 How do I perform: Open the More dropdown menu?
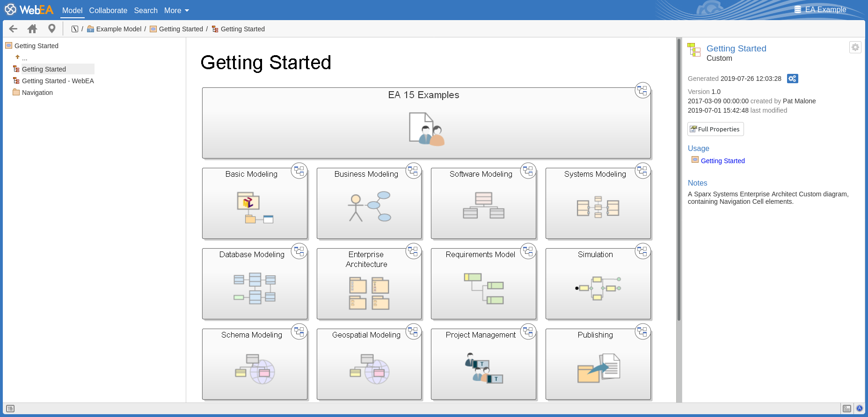[x=176, y=10]
